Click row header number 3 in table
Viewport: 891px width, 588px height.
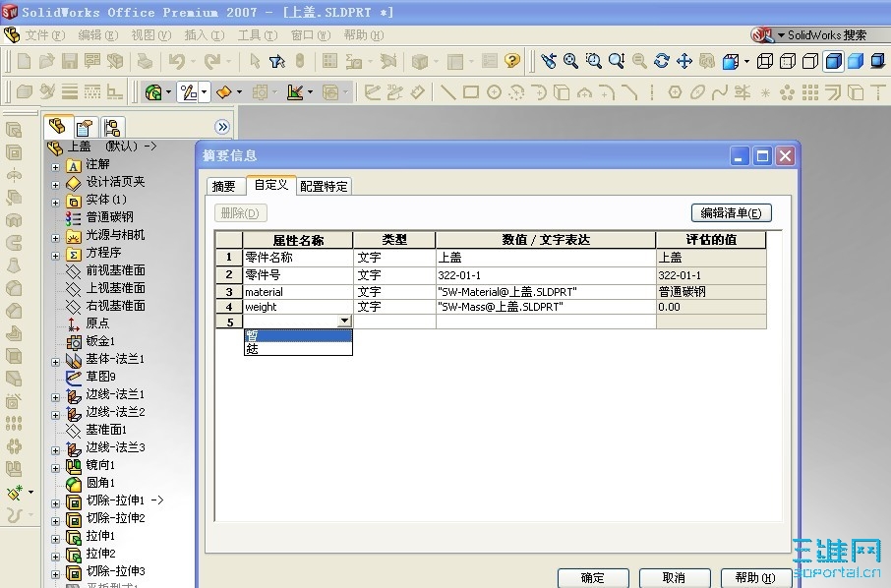click(229, 292)
